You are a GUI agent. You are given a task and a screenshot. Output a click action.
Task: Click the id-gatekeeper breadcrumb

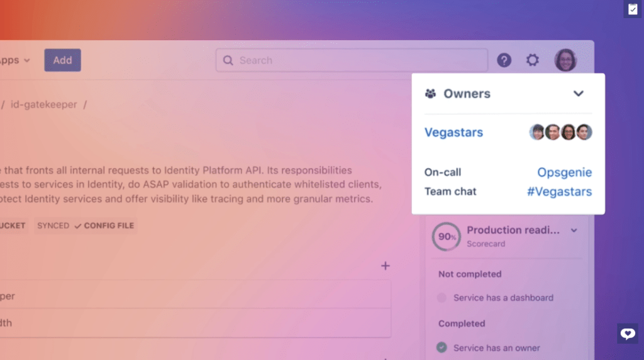click(43, 104)
